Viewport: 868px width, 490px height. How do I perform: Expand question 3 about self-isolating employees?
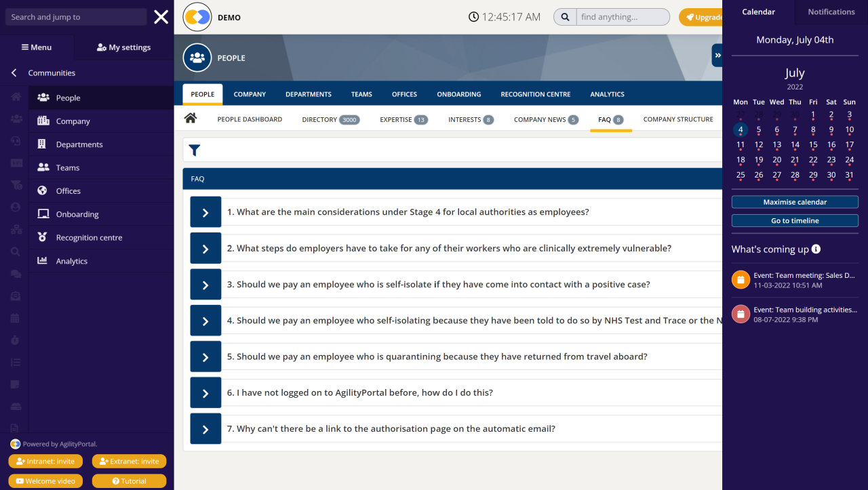pyautogui.click(x=205, y=284)
